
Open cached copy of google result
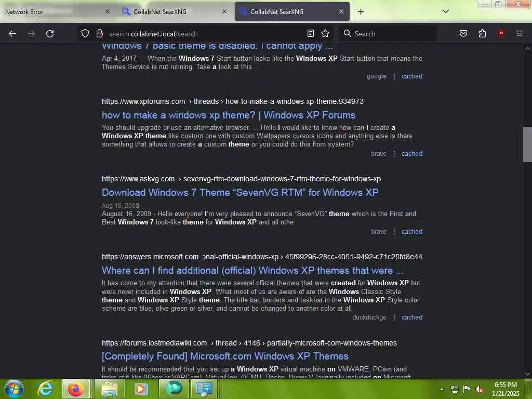point(412,76)
